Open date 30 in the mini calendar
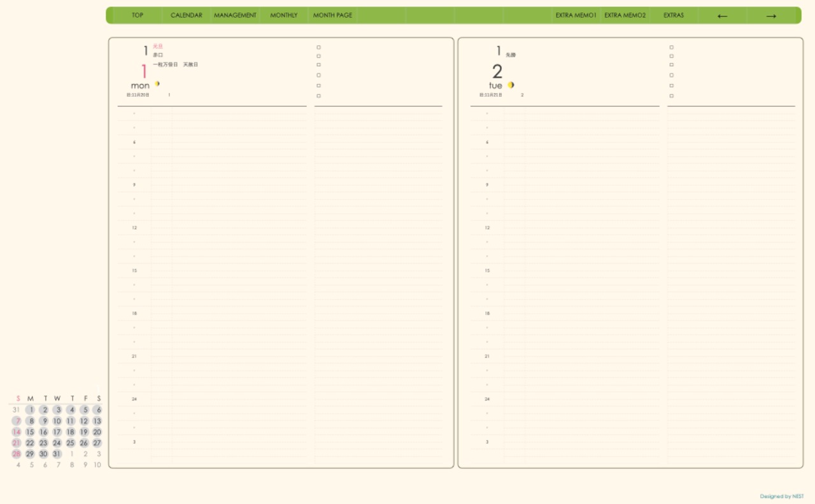The width and height of the screenshot is (815, 504). (43, 454)
